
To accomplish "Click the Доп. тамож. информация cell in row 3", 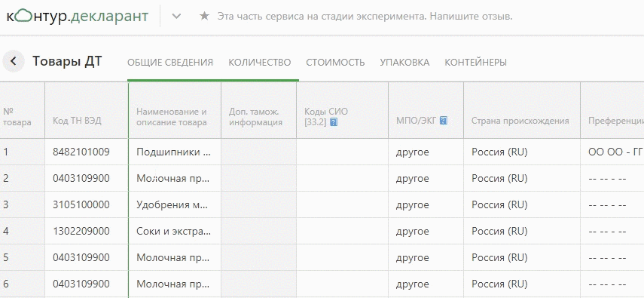I will tap(258, 204).
